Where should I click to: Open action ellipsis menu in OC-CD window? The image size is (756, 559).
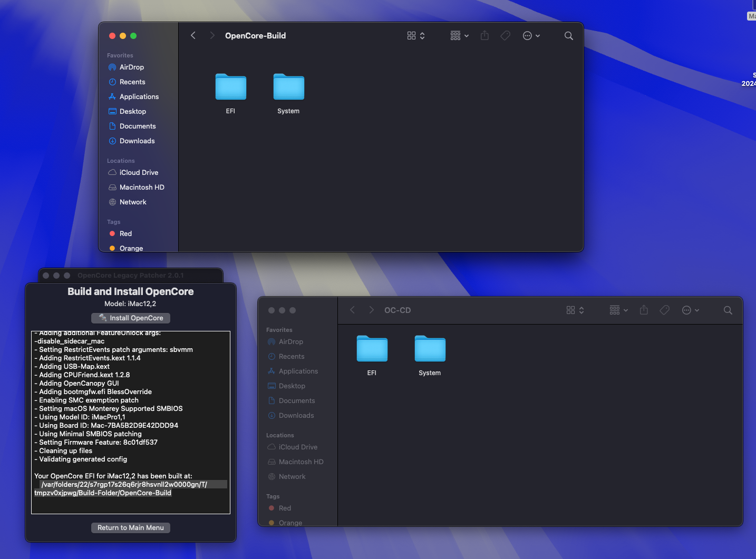[690, 310]
